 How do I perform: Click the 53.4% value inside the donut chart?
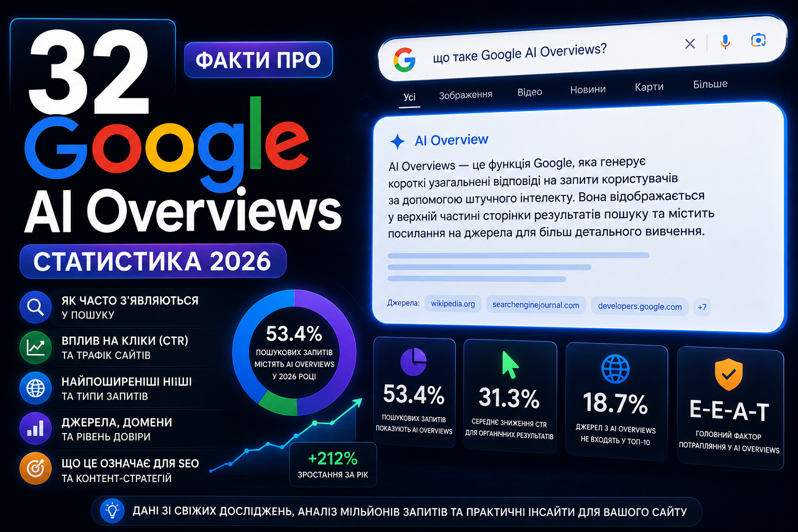pyautogui.click(x=294, y=334)
